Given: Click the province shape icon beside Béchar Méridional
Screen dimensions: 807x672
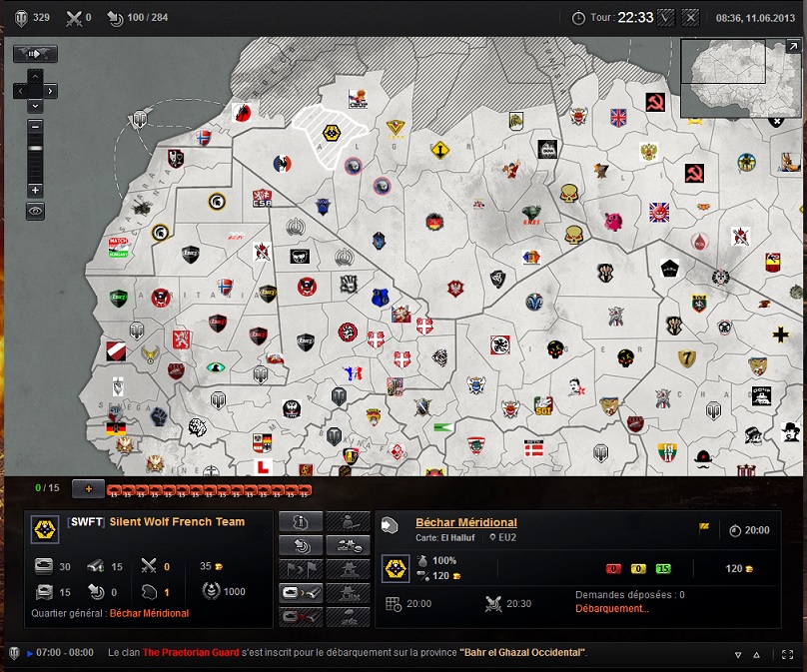Looking at the screenshot, I should (x=391, y=525).
